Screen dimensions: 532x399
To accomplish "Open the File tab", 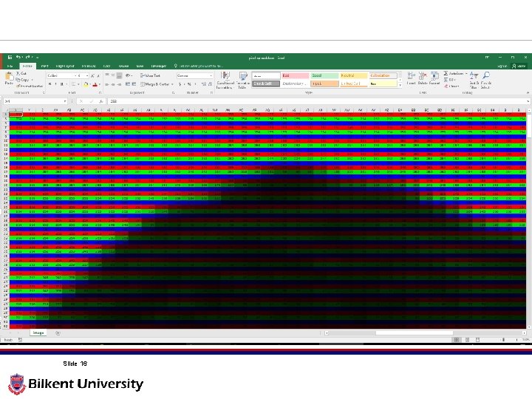I will (x=10, y=66).
